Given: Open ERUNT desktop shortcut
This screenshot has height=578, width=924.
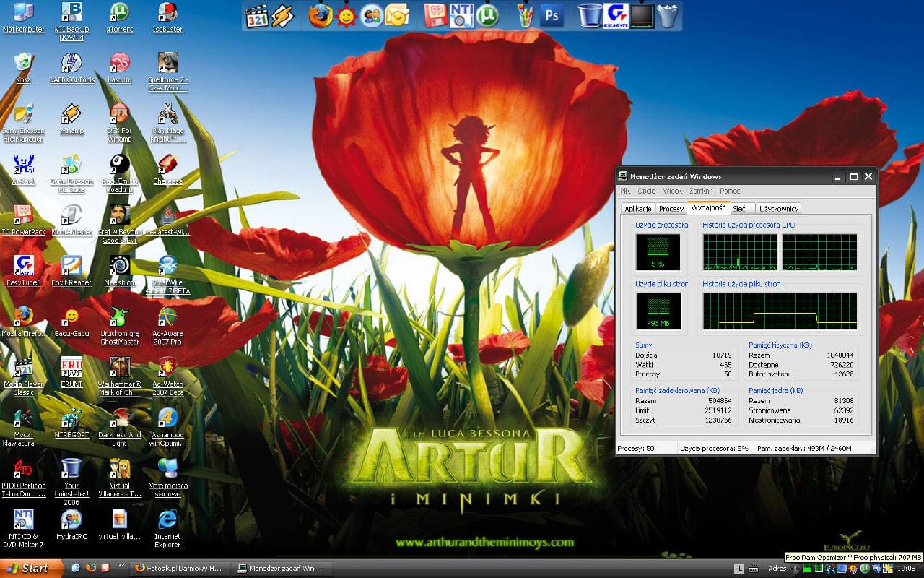Looking at the screenshot, I should [71, 372].
